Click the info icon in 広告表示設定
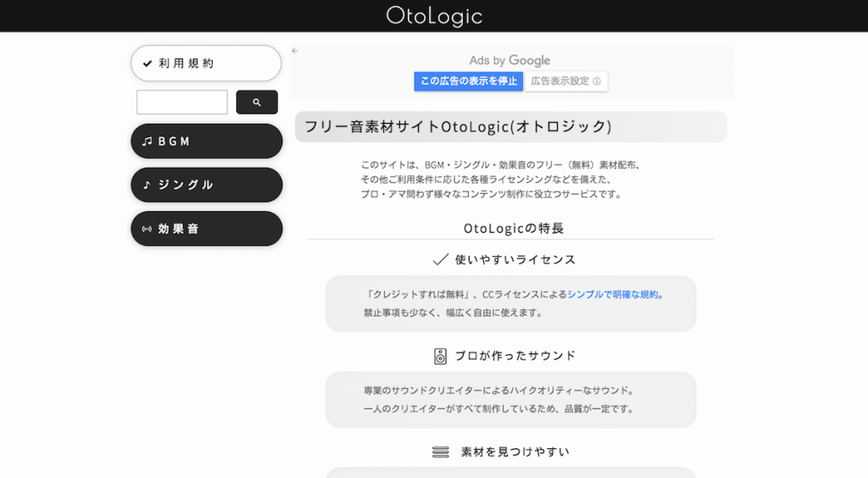 click(597, 81)
